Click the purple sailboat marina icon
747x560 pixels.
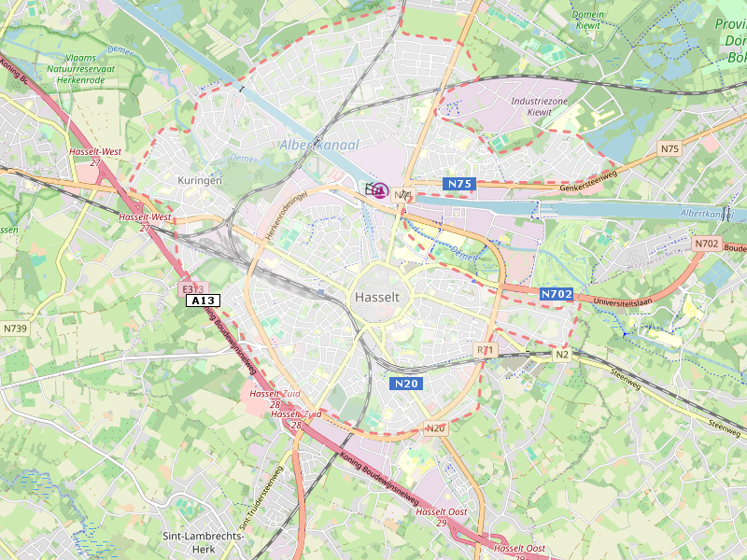point(380,190)
